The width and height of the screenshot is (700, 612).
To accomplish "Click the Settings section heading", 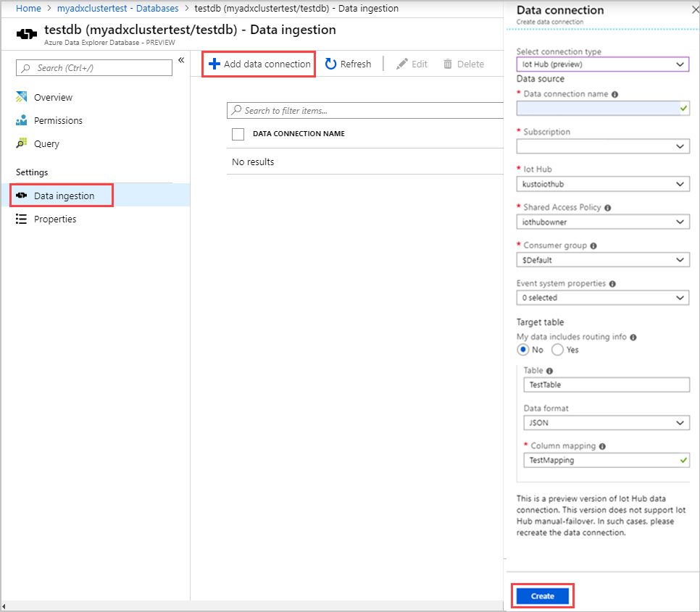I will pyautogui.click(x=32, y=172).
